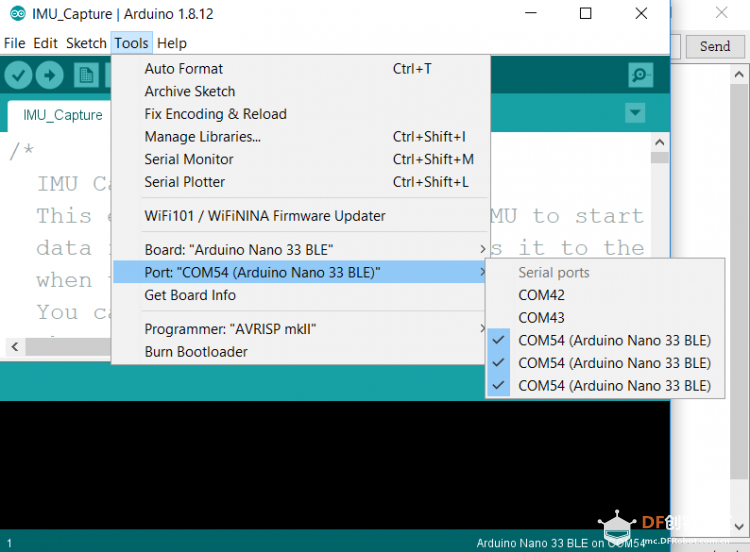Select Archive Sketch menu entry

pyautogui.click(x=300, y=91)
